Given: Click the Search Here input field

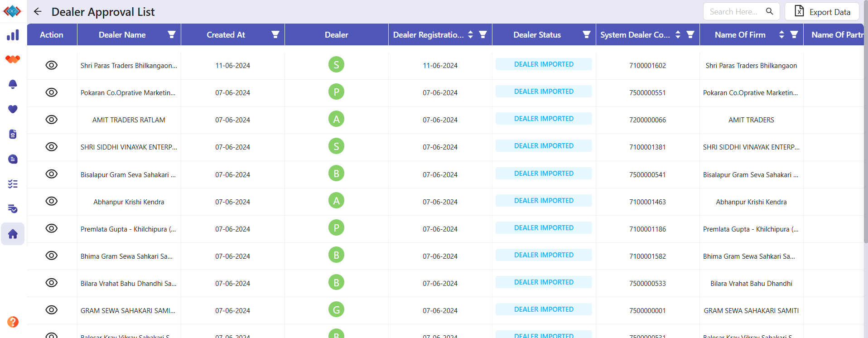Looking at the screenshot, I should 734,11.
